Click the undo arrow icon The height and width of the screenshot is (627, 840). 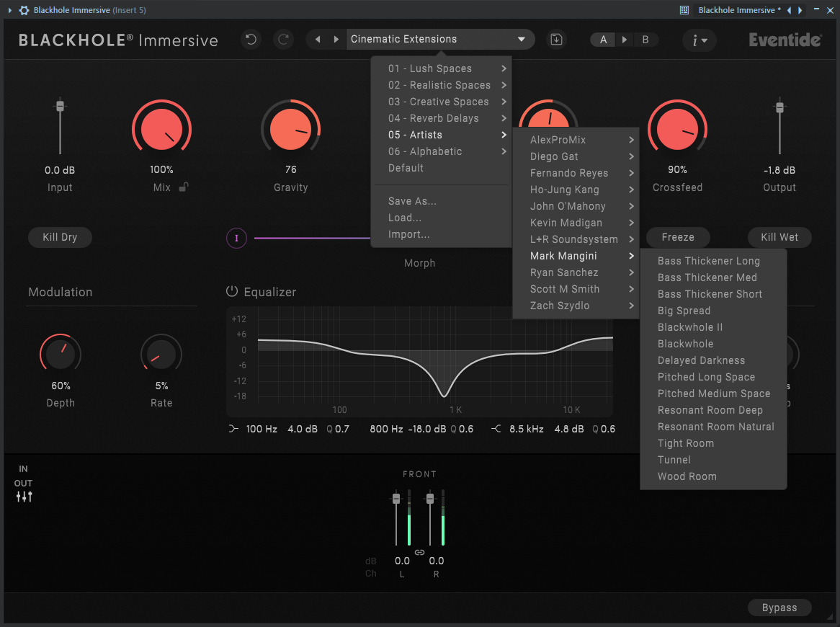(x=251, y=39)
